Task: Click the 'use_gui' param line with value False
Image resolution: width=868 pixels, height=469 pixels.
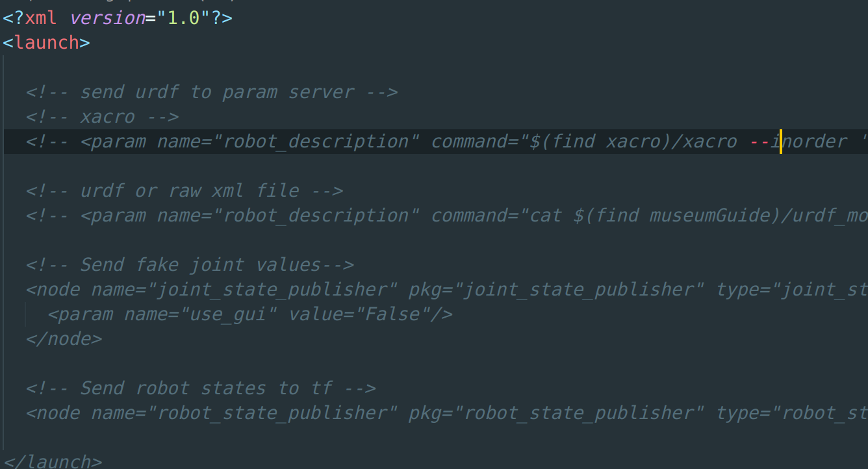Action: tap(250, 314)
